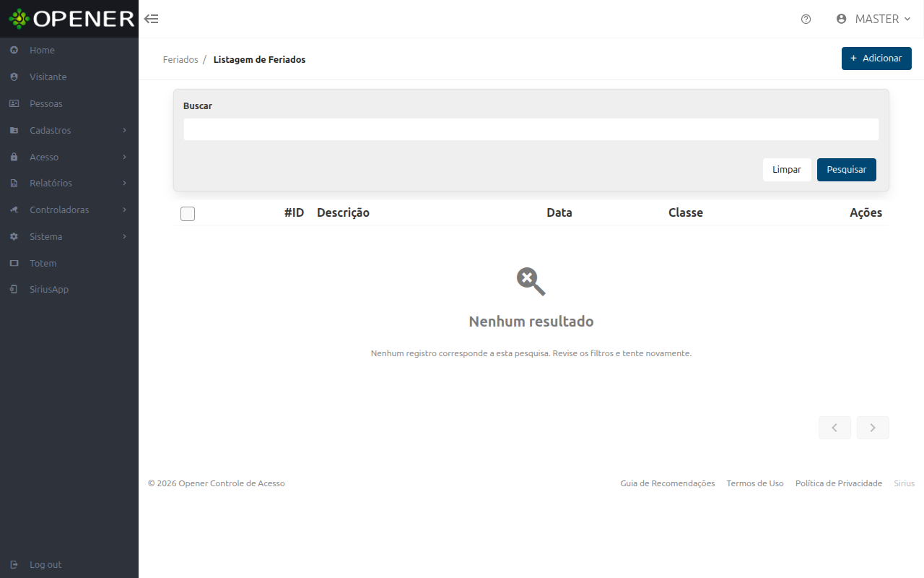Expand the Relatórios submenu chevron

(x=124, y=184)
